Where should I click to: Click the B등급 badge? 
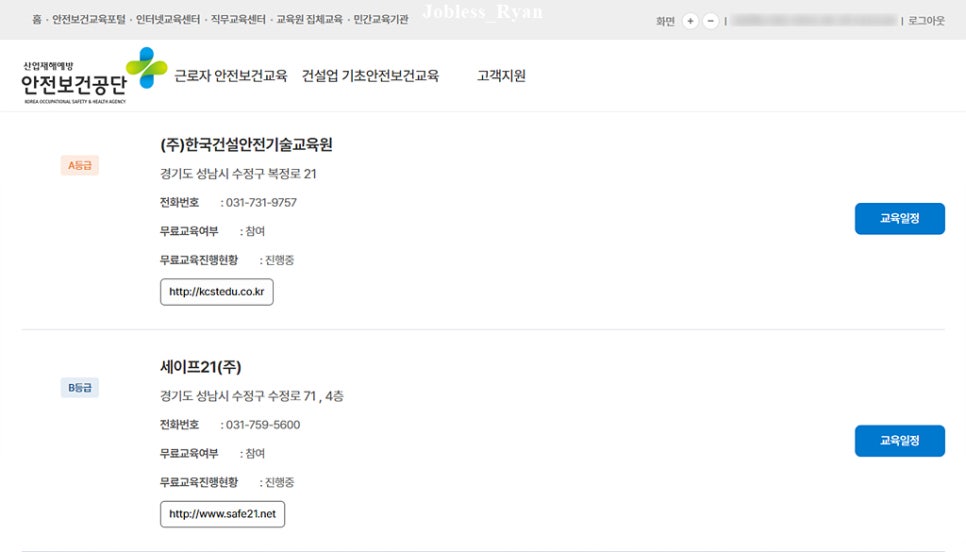point(79,388)
